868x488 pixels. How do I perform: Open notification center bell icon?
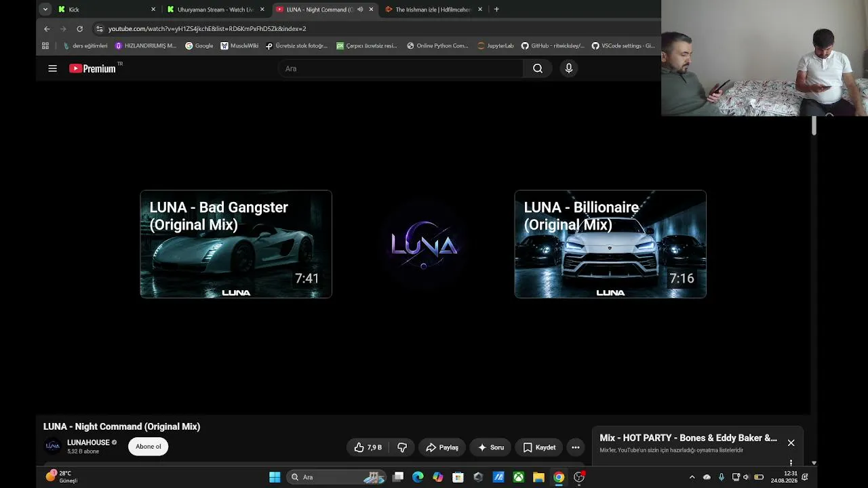pyautogui.click(x=805, y=477)
